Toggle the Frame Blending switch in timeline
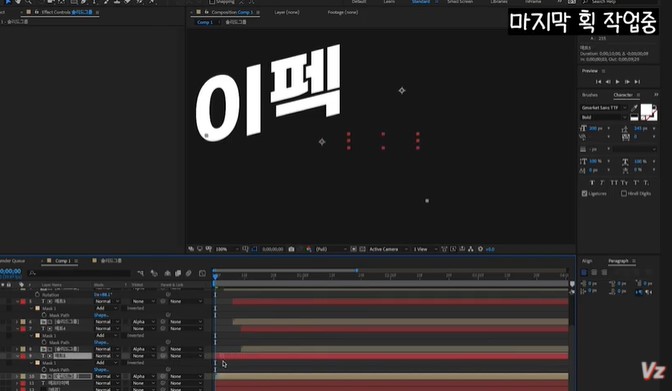The height and width of the screenshot is (391, 672). pyautogui.click(x=178, y=273)
